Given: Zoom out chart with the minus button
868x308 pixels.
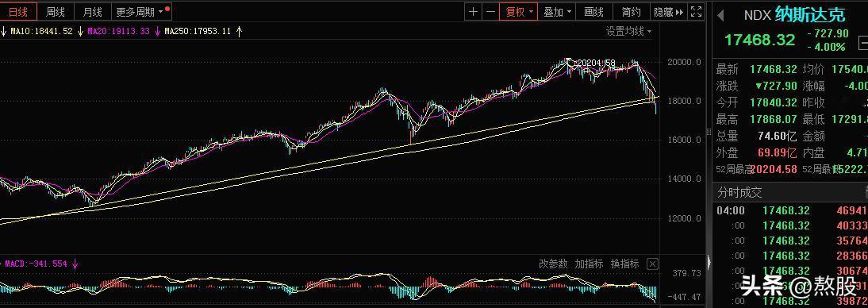Looking at the screenshot, I should click(x=490, y=12).
